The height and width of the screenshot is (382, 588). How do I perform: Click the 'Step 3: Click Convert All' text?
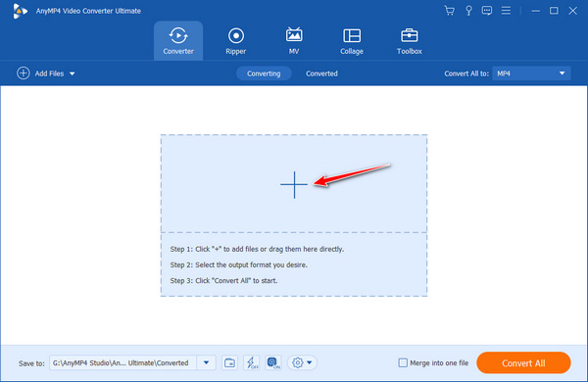pyautogui.click(x=223, y=280)
